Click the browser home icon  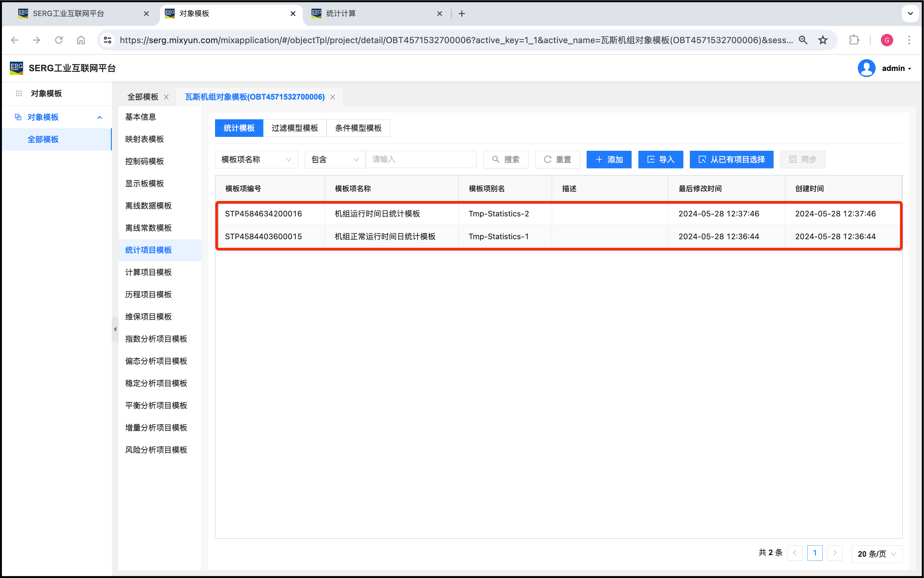pos(81,40)
